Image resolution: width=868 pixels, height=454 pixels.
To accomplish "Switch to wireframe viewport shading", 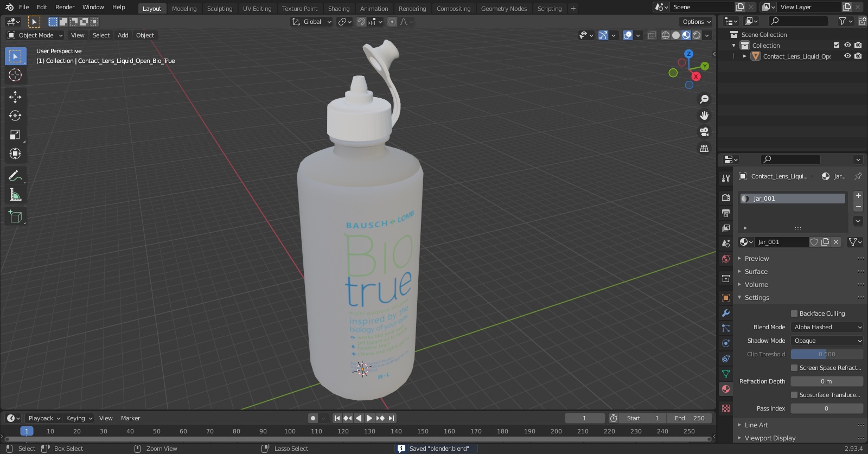I will tap(665, 35).
